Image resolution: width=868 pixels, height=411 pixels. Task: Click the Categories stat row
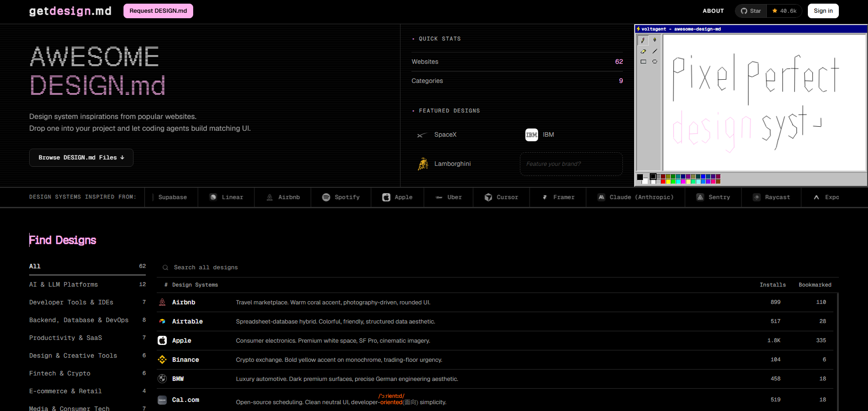[517, 81]
